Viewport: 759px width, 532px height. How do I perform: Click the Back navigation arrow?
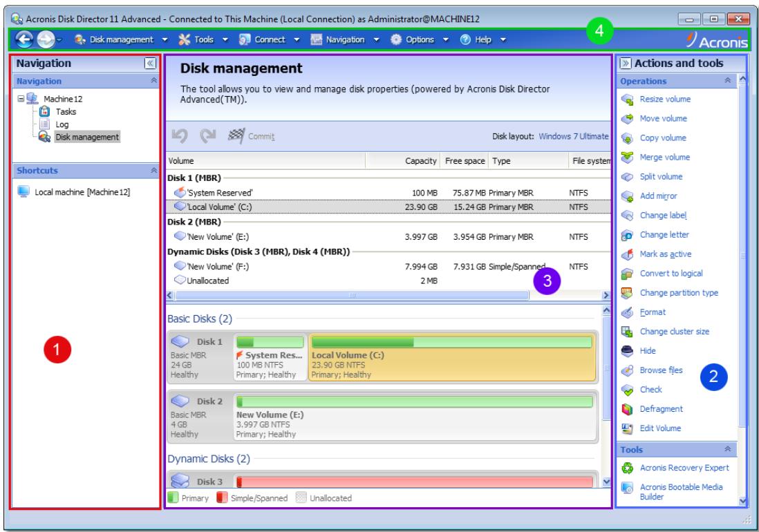[x=24, y=39]
